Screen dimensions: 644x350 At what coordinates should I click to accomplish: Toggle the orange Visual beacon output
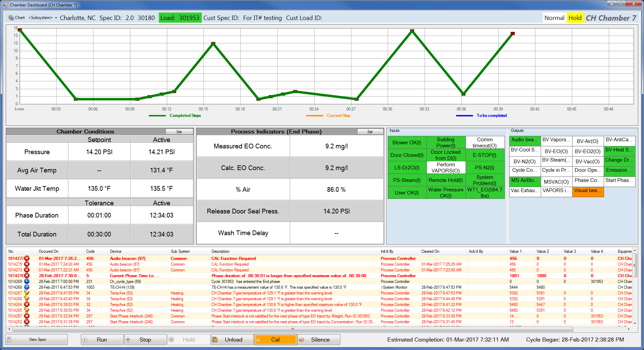[x=588, y=191]
